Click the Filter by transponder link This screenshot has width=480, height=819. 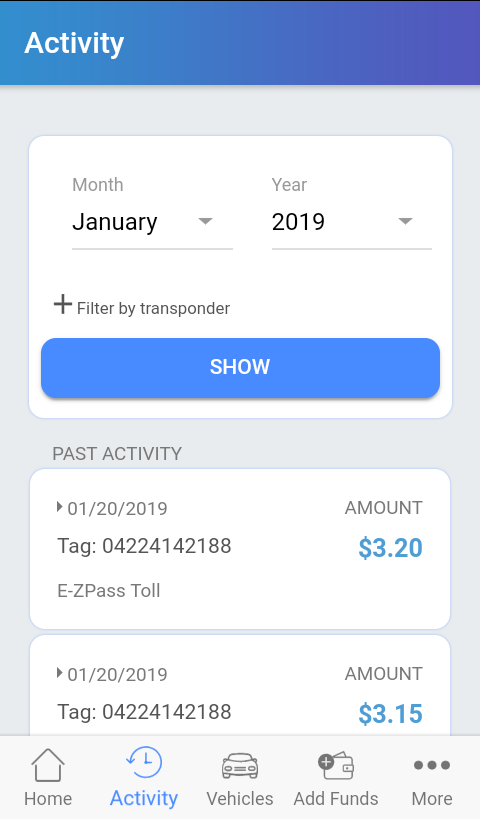[x=153, y=308]
